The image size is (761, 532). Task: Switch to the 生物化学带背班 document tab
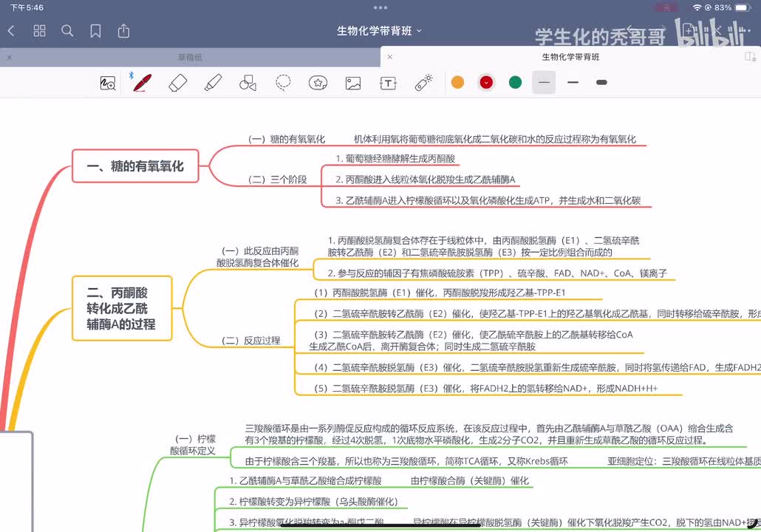[570, 57]
